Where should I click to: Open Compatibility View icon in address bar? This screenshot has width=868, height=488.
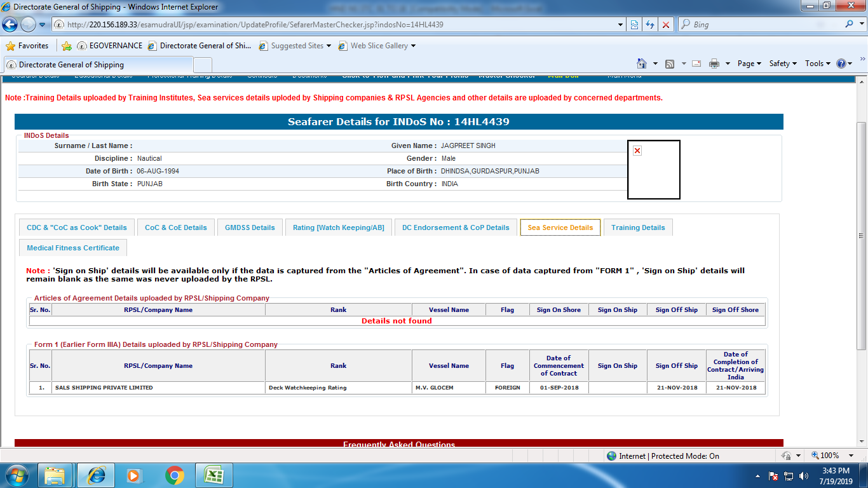pyautogui.click(x=634, y=25)
